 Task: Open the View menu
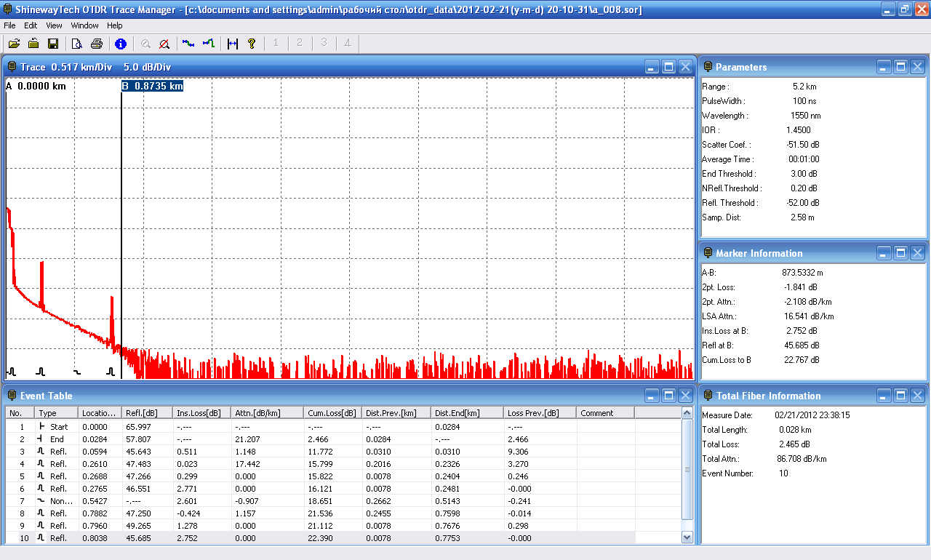pyautogui.click(x=54, y=25)
